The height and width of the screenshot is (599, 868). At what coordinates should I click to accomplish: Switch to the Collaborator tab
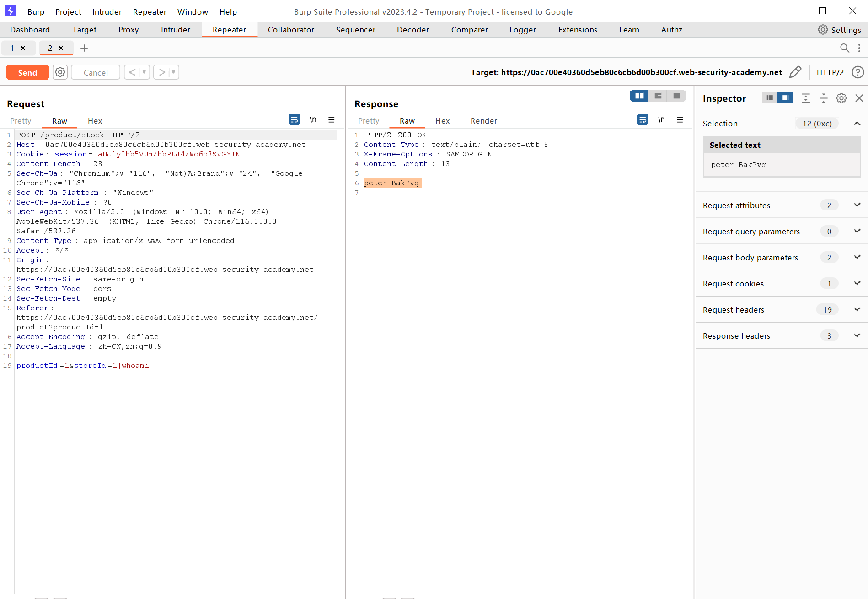point(291,30)
